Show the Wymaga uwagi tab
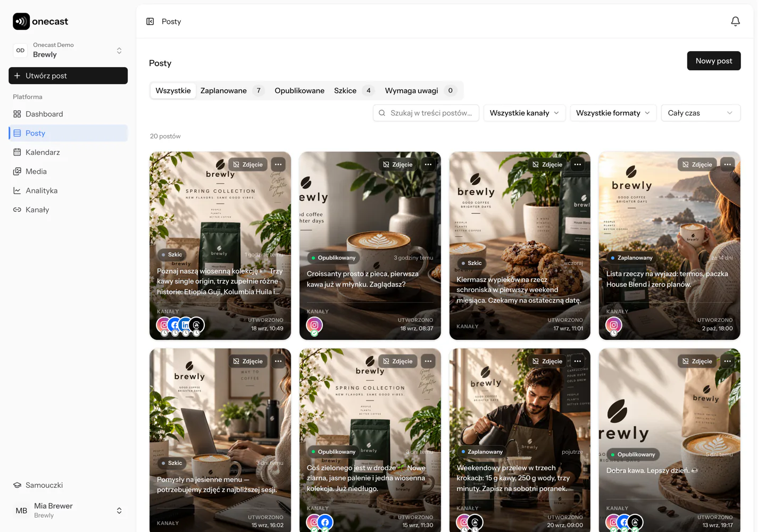The width and height of the screenshot is (766, 532). (421, 90)
